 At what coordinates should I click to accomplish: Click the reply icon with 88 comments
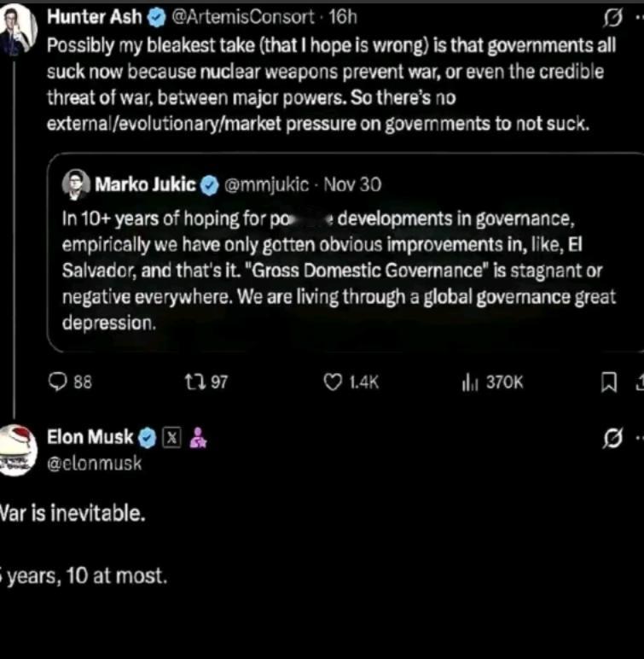click(59, 382)
